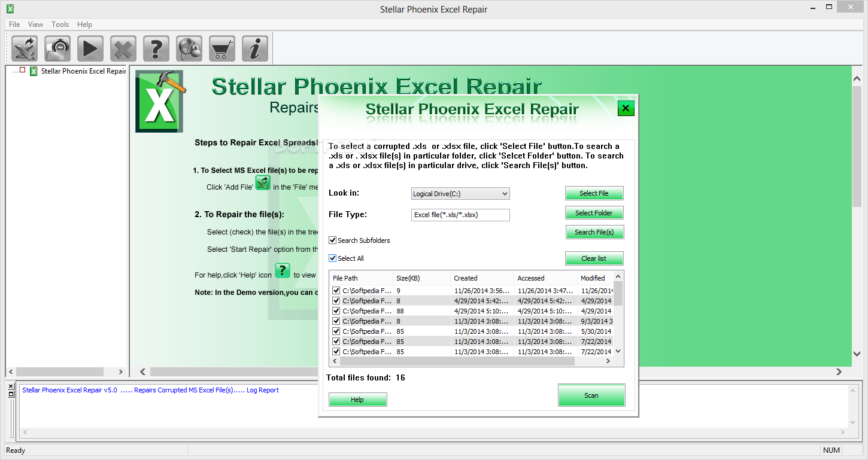This screenshot has height=460, width=868.
Task: Click the log pane scroll down arrow
Action: (x=852, y=422)
